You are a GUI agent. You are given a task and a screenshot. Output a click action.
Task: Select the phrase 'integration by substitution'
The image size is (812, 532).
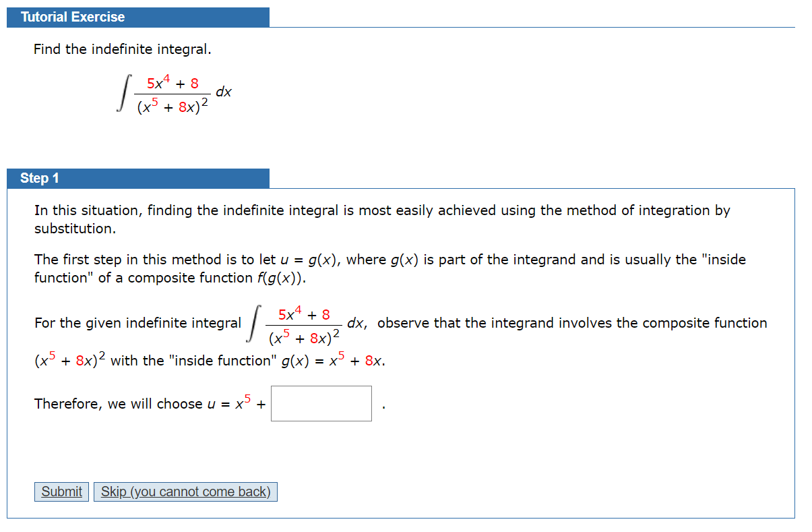pos(681,210)
